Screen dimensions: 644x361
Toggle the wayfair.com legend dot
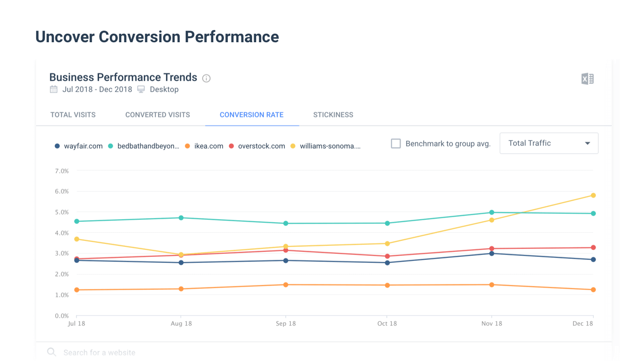tap(57, 146)
